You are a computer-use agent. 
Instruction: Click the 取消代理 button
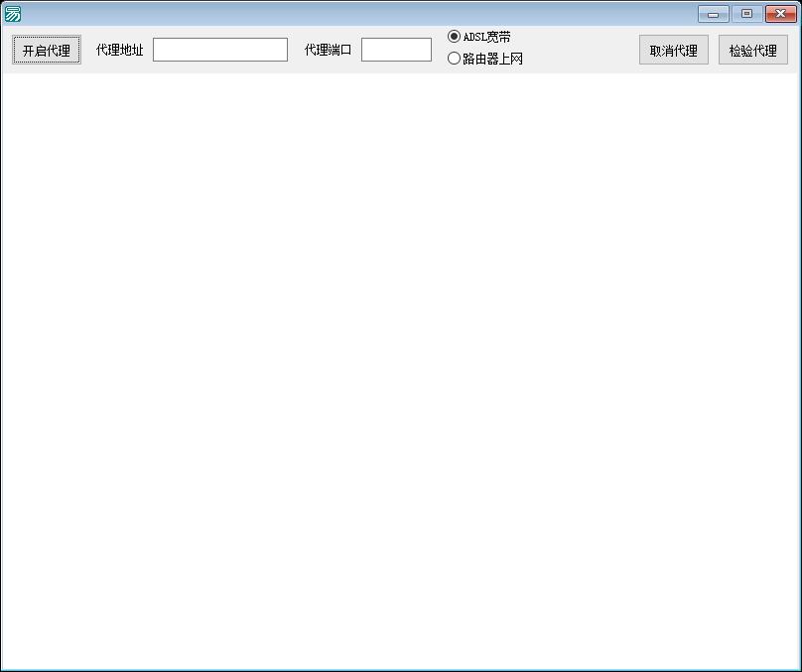coord(674,50)
